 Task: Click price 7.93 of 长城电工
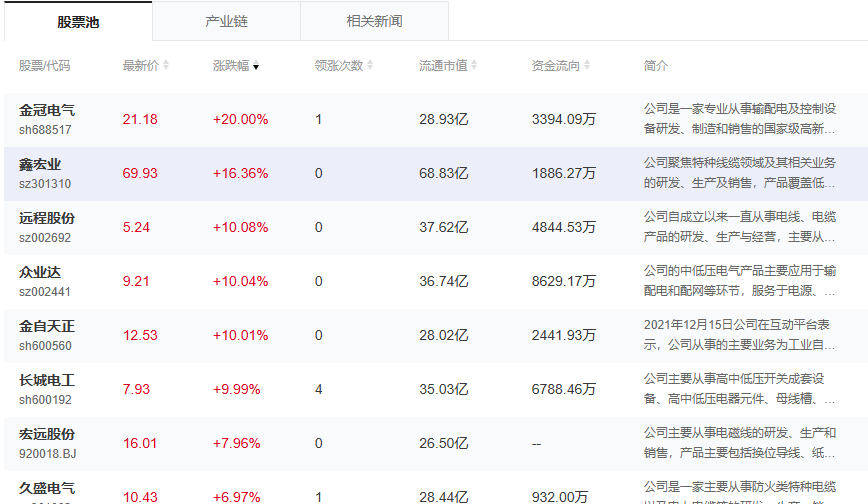point(136,389)
